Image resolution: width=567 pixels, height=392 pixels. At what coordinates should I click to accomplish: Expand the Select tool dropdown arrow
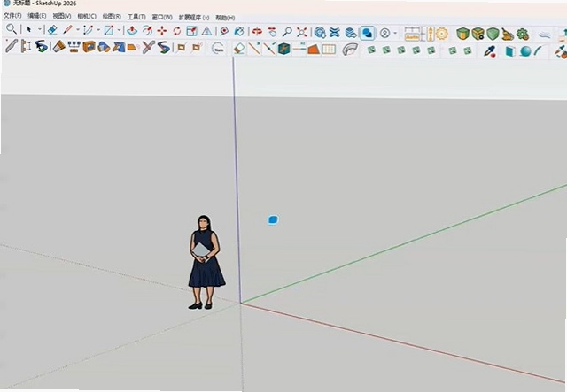coord(39,29)
